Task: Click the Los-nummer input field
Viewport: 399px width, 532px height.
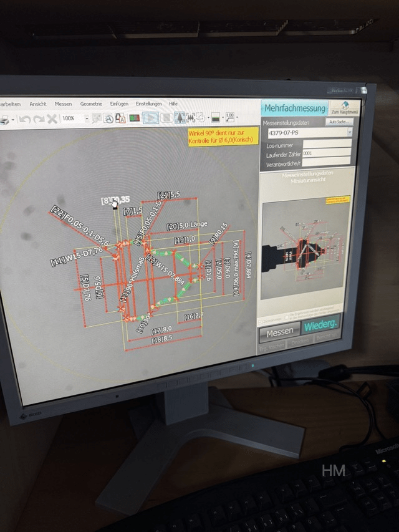Action: pos(327,143)
